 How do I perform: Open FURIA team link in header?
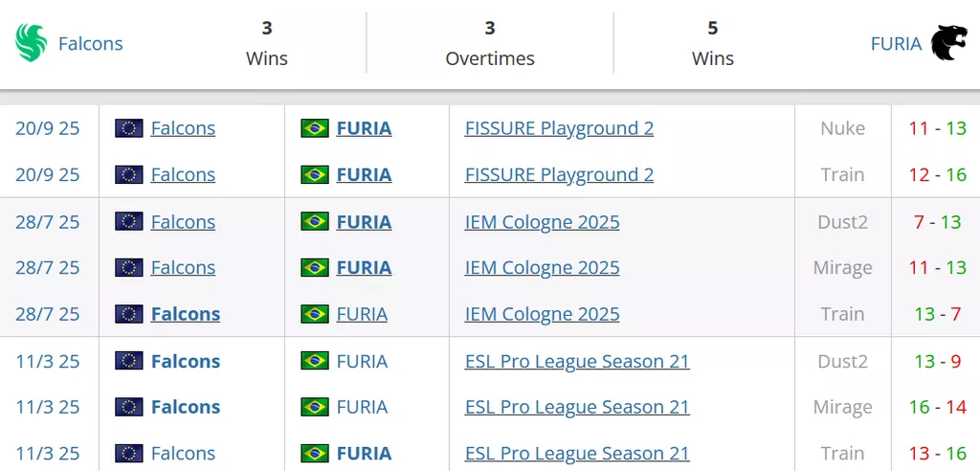coord(896,43)
